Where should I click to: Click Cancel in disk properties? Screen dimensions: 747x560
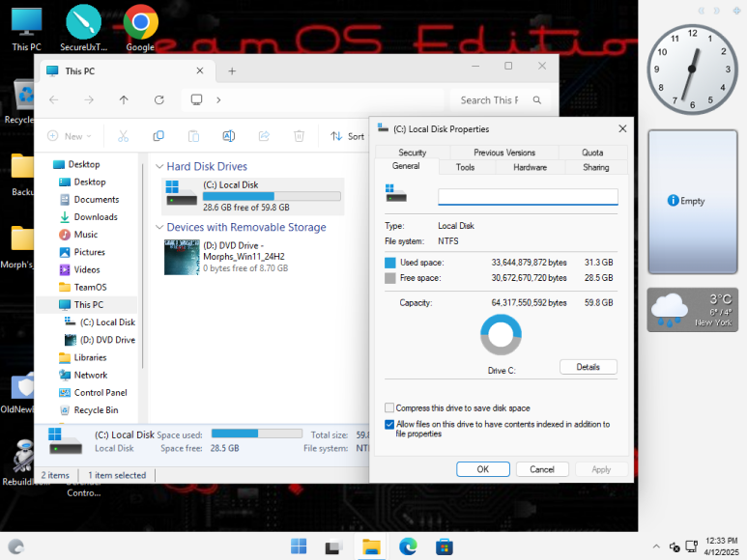coord(542,469)
